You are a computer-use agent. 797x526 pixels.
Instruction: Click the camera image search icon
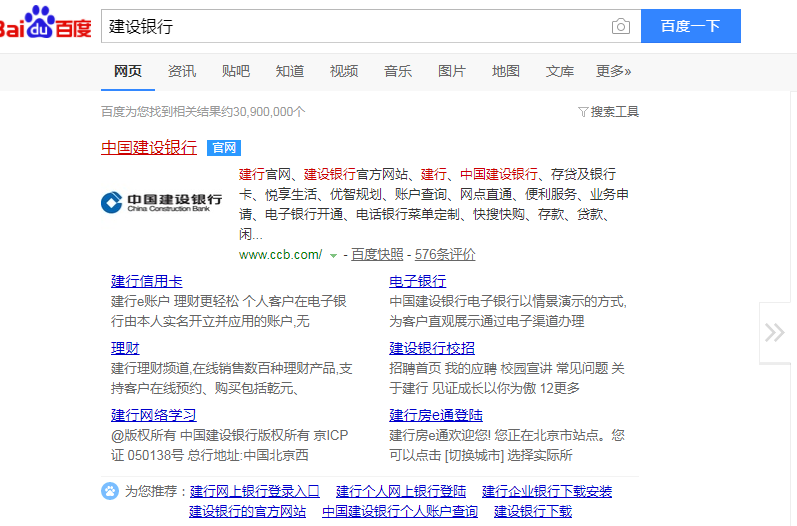coord(621,26)
